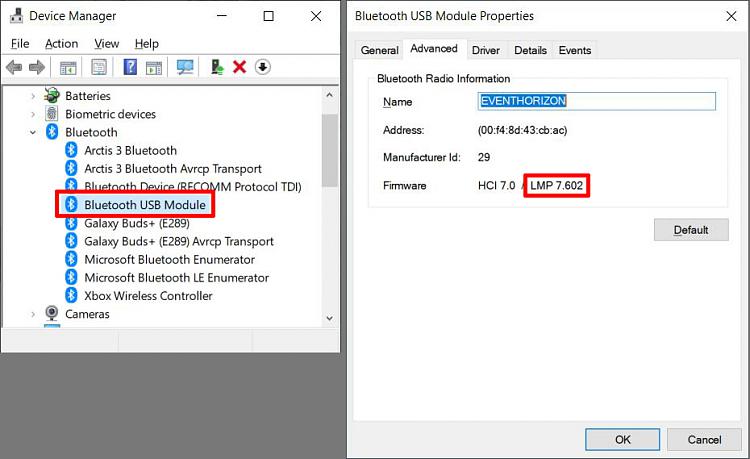
Task: Click the EVENTHORIZON name field
Action: point(597,101)
